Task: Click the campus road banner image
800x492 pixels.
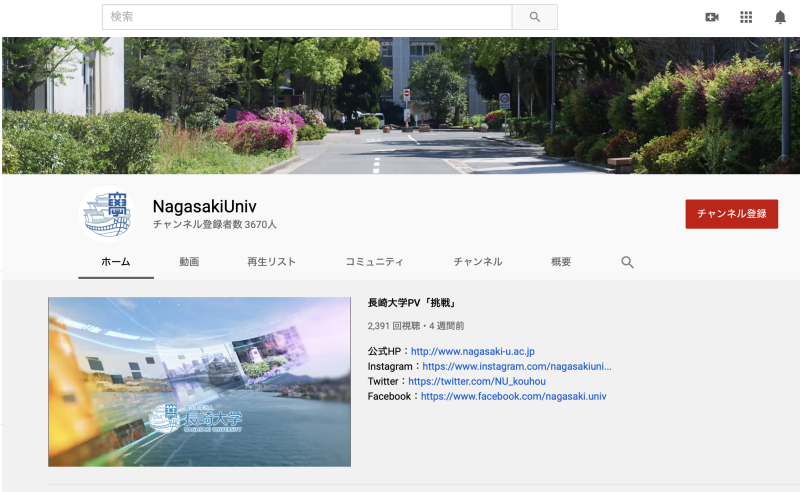Action: click(x=401, y=105)
